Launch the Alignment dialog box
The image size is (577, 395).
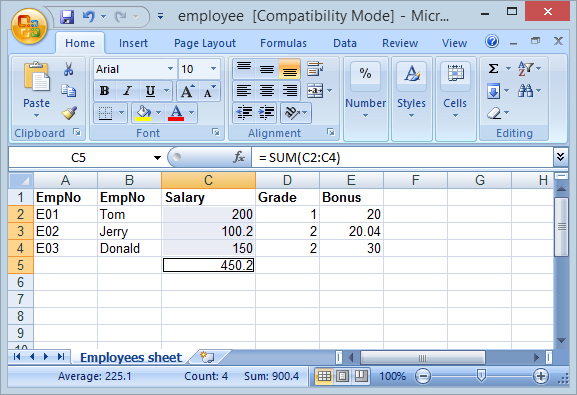tap(331, 133)
